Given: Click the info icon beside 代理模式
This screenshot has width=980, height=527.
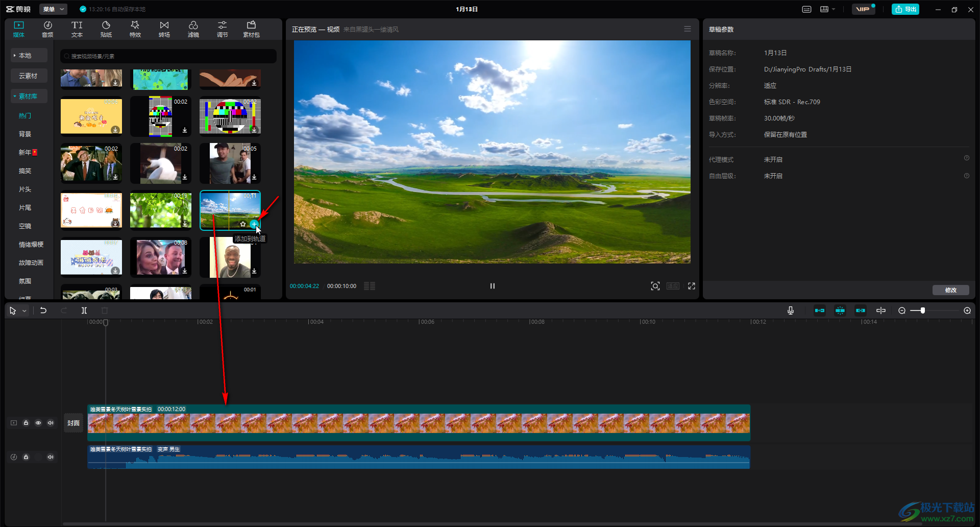Looking at the screenshot, I should [x=966, y=158].
